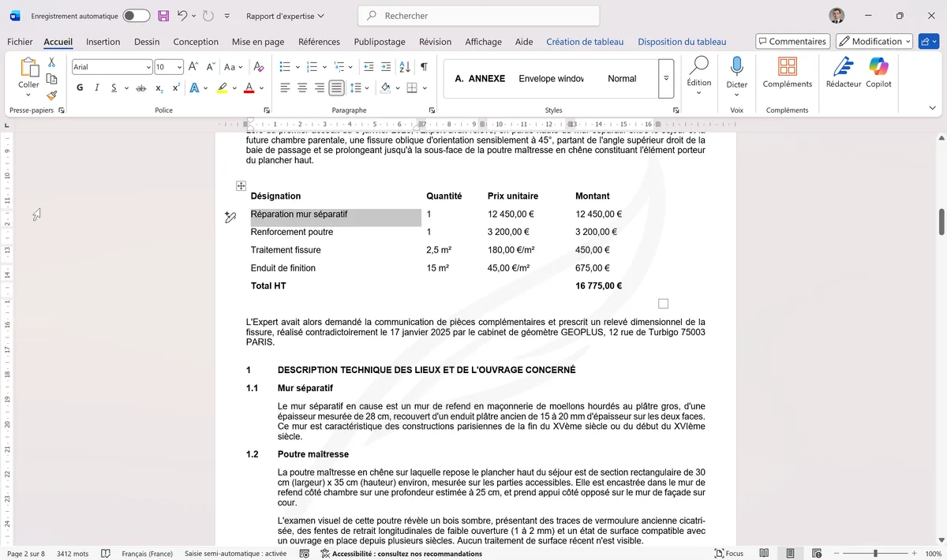Click the Dicter microphone icon
This screenshot has height=560, width=947.
point(736,73)
